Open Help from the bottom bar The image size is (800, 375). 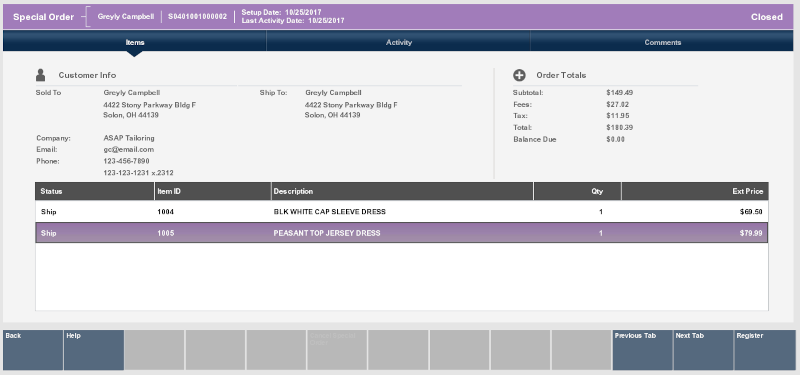tap(94, 350)
